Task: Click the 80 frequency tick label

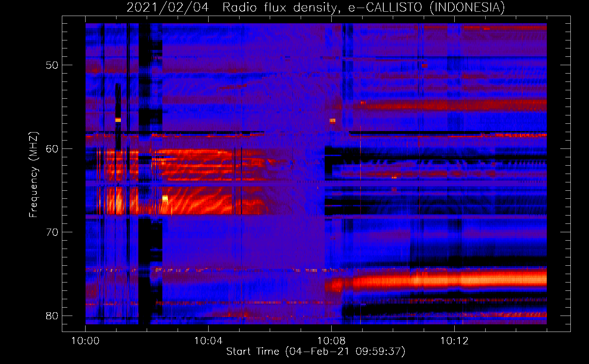Action: [52, 316]
